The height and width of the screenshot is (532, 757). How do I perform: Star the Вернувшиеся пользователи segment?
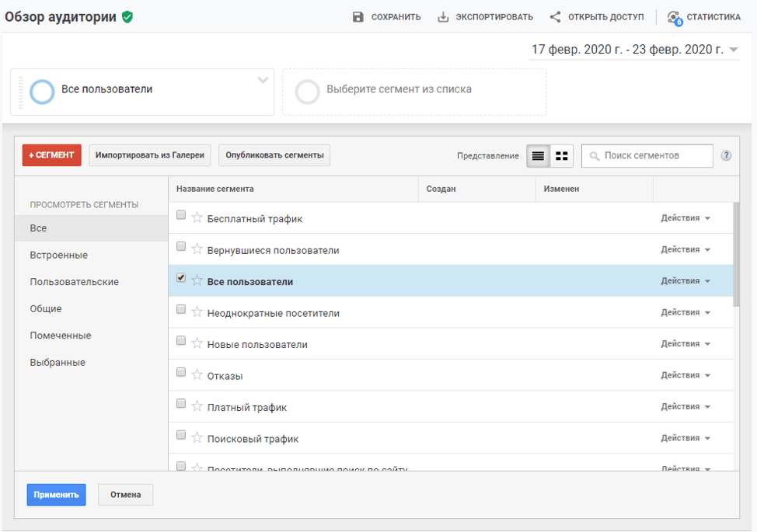click(x=197, y=249)
